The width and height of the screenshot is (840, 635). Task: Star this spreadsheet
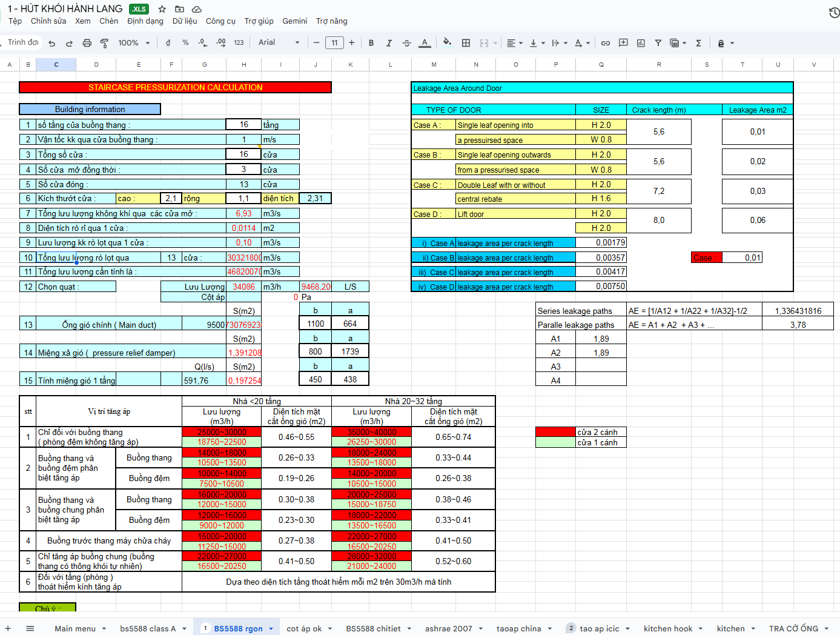[162, 9]
